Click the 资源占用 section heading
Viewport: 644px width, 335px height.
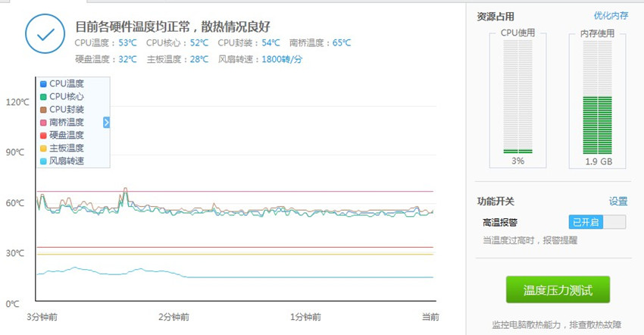(496, 17)
